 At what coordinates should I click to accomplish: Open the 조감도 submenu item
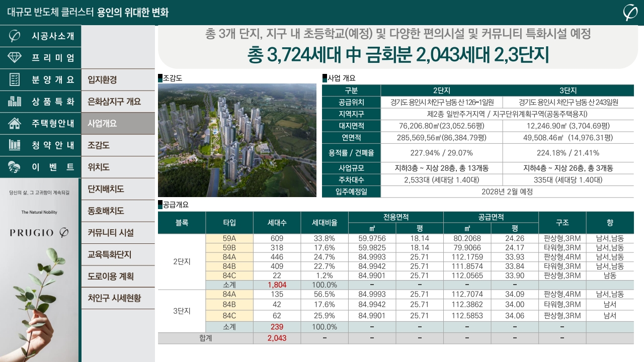pyautogui.click(x=118, y=145)
